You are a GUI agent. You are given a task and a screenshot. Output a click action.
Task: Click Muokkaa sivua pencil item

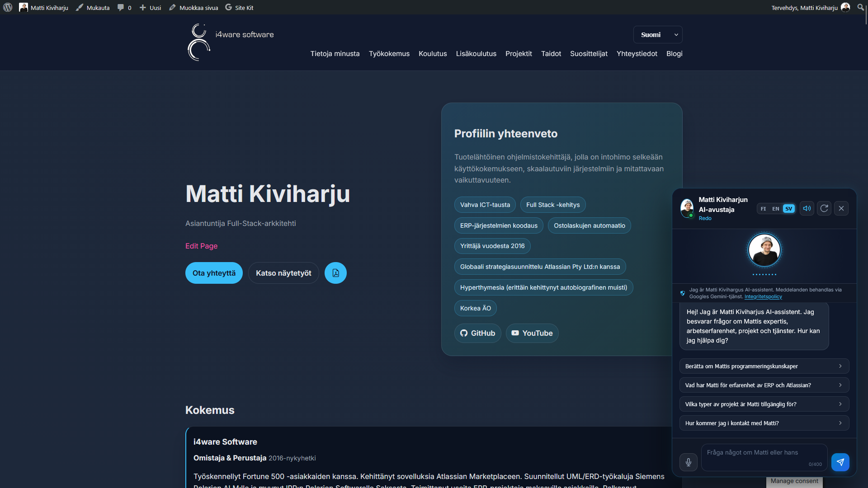[193, 7]
